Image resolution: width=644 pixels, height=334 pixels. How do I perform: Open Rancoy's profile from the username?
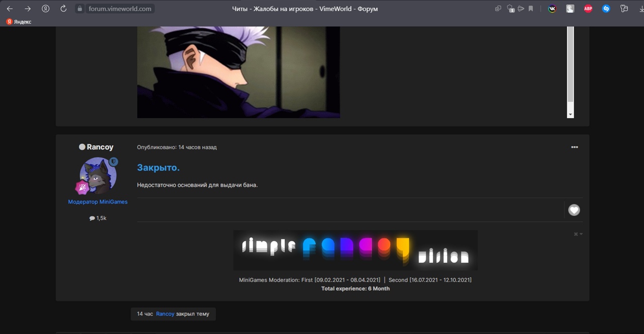tap(100, 147)
